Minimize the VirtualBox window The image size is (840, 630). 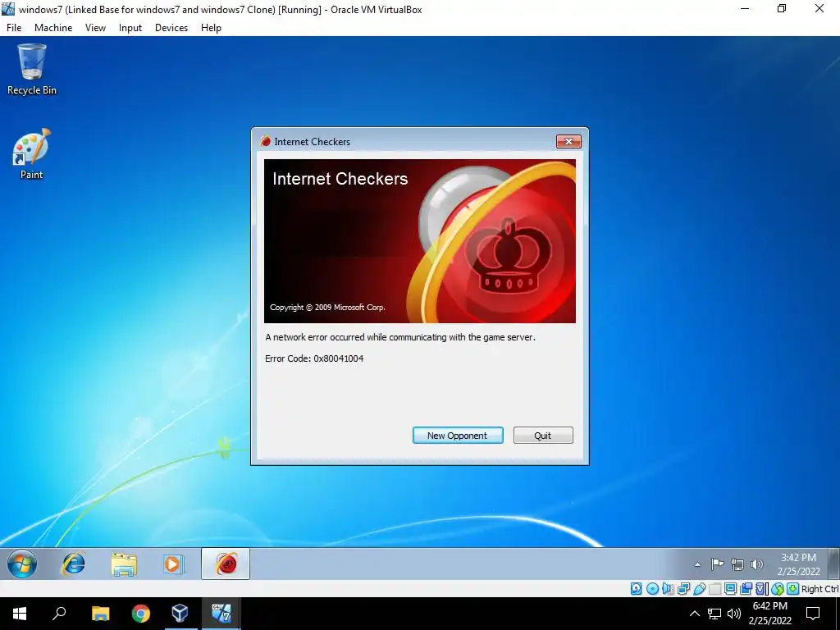click(x=745, y=8)
